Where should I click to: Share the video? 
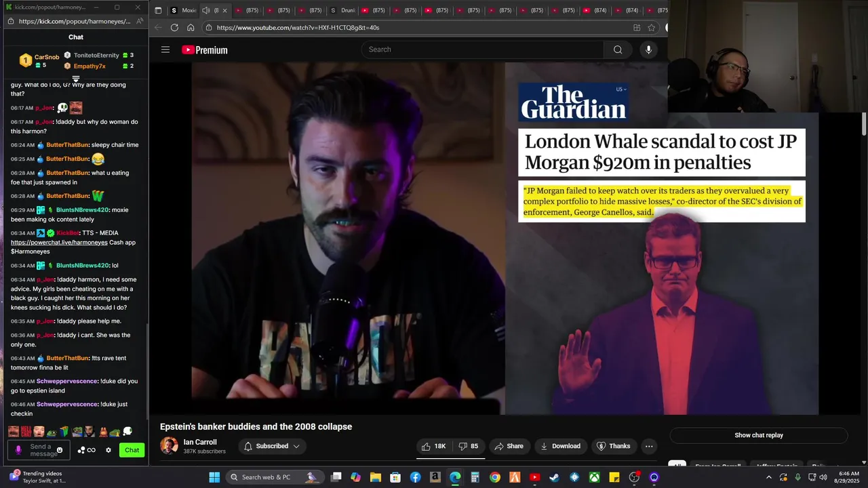point(509,446)
